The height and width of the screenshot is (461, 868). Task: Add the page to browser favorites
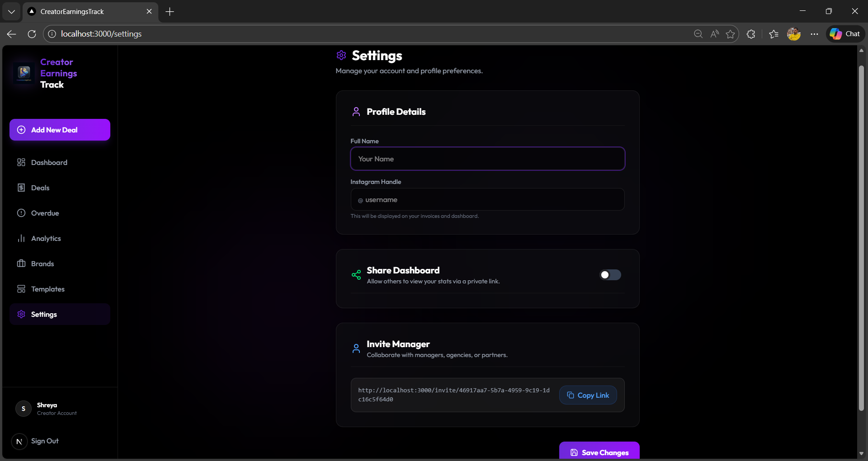click(x=731, y=34)
